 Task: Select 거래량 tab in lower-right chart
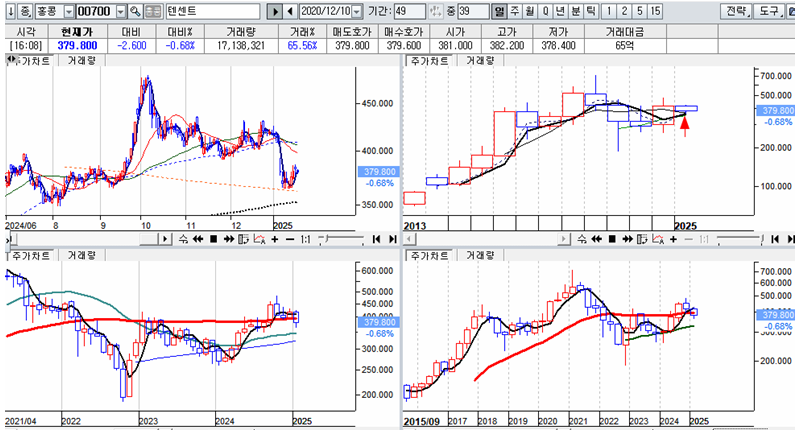pos(480,256)
